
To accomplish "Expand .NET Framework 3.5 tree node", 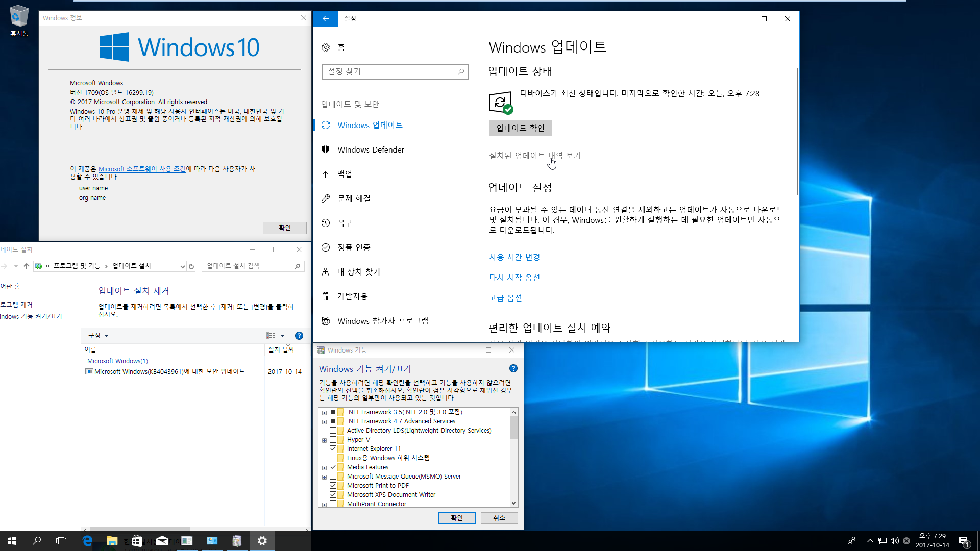I will (x=324, y=413).
